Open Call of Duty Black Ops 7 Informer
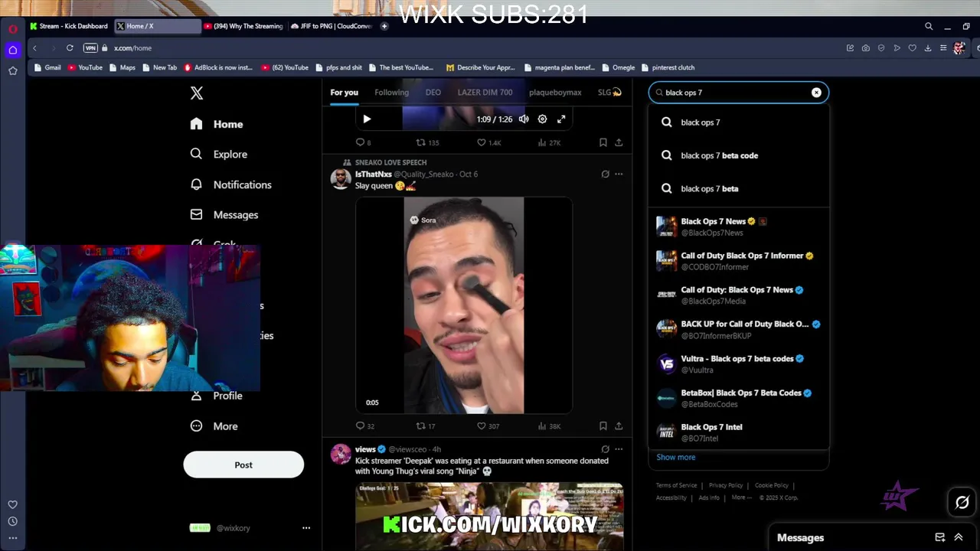 coord(738,261)
